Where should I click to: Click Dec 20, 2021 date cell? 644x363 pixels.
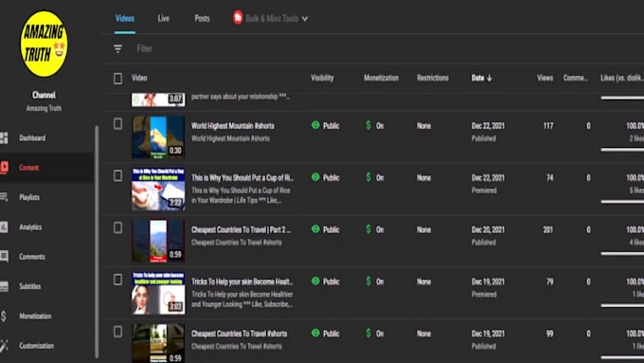[488, 229]
